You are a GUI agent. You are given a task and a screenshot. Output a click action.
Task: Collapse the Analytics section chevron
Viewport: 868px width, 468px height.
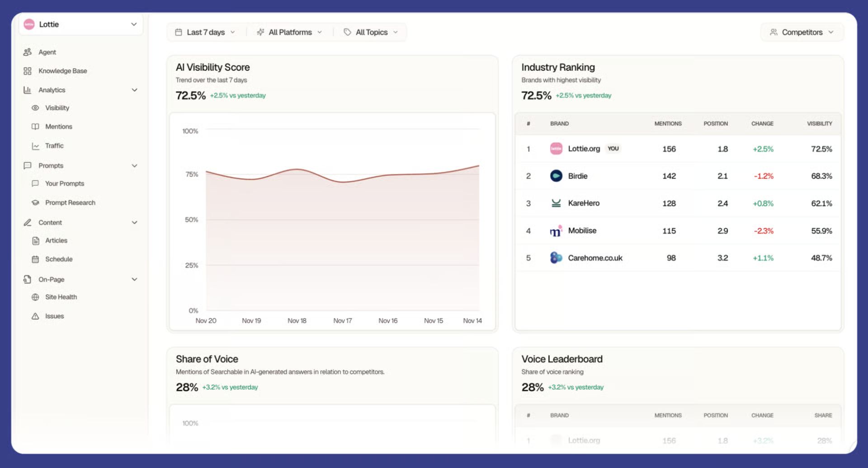pos(134,90)
